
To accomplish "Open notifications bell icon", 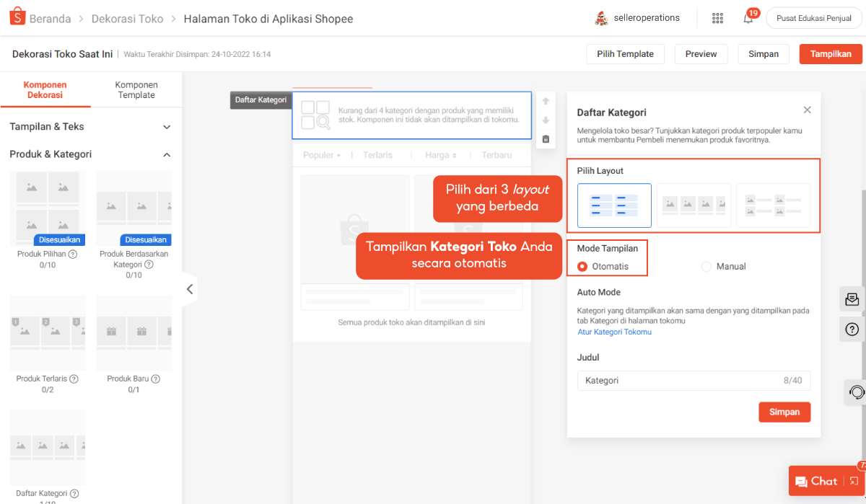I will click(x=748, y=18).
